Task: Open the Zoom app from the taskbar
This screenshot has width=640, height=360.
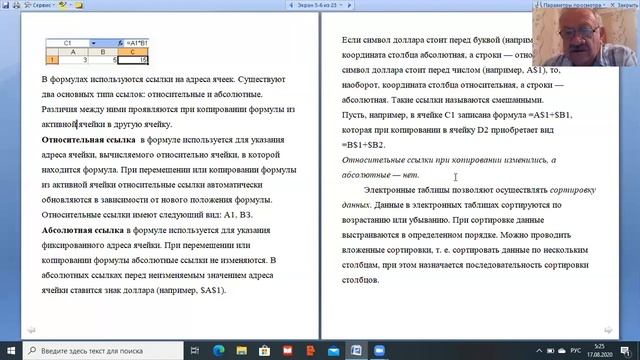Action: click(379, 351)
